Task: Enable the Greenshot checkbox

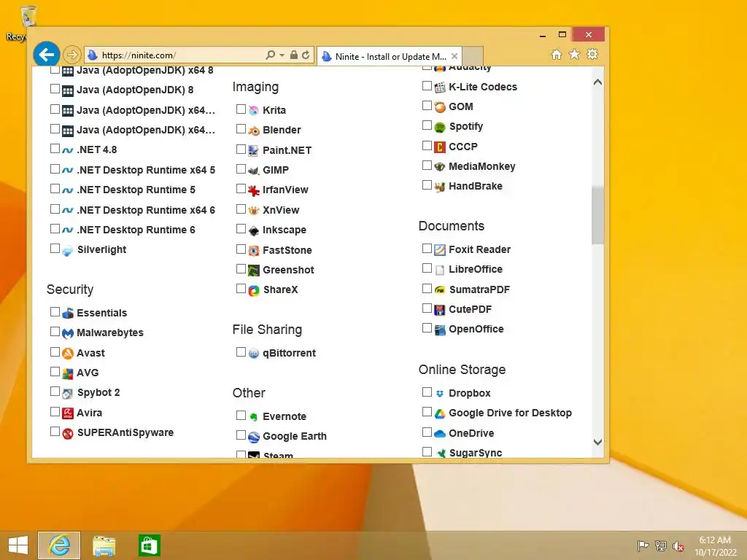Action: pos(241,269)
